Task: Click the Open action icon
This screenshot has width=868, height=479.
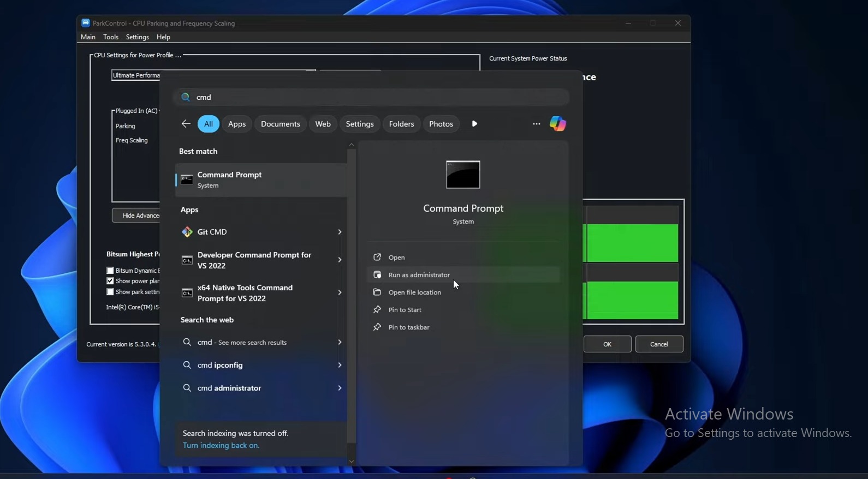Action: 377,258
